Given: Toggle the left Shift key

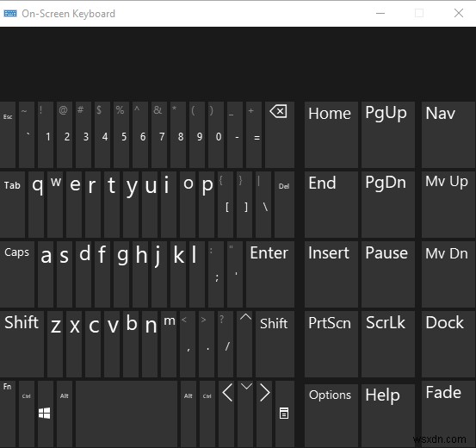Looking at the screenshot, I should coord(22,344).
